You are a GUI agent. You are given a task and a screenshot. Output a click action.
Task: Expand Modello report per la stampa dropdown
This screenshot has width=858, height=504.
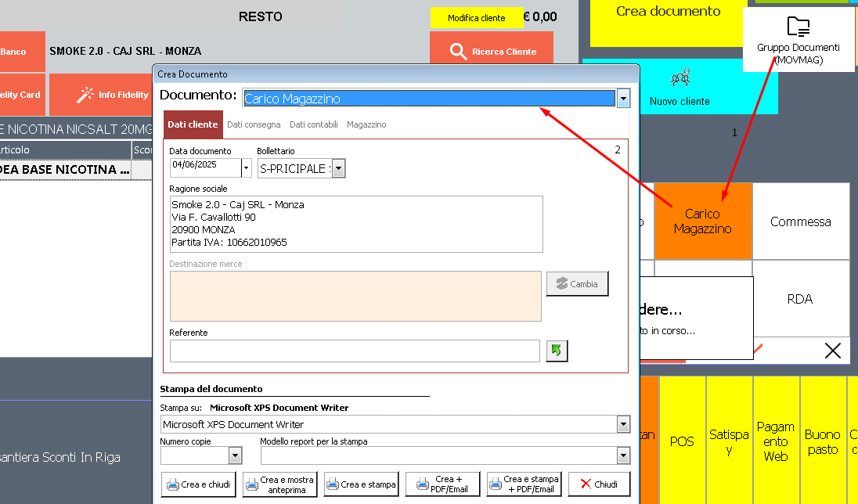(x=623, y=455)
